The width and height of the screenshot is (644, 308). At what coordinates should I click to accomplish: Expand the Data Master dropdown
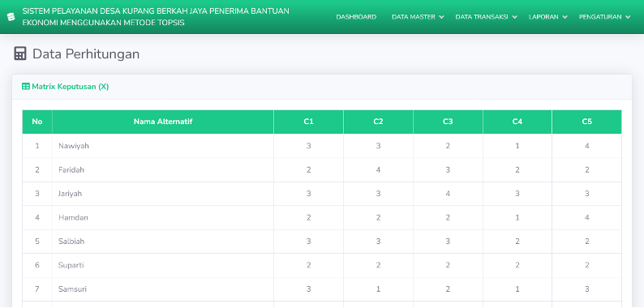(x=418, y=17)
